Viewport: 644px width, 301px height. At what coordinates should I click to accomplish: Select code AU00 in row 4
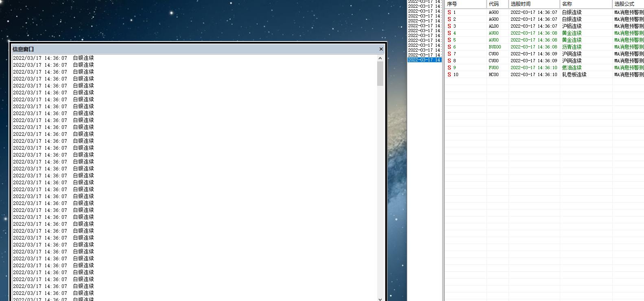pos(493,33)
